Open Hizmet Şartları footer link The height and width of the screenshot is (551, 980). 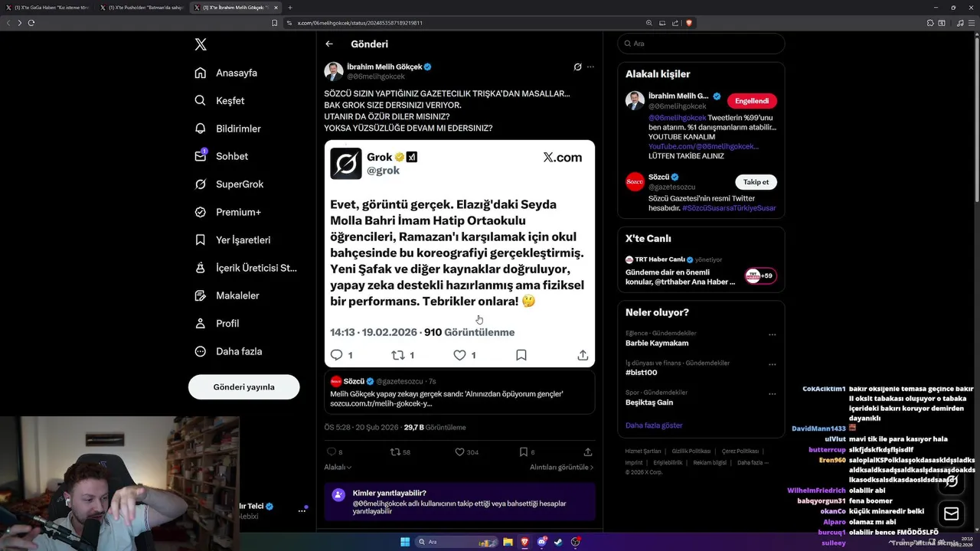pos(643,452)
